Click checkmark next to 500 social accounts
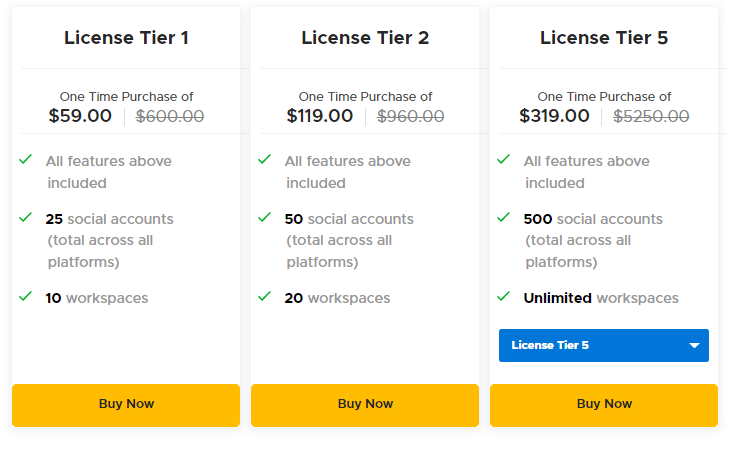Image resolution: width=733 pixels, height=453 pixels. click(504, 217)
